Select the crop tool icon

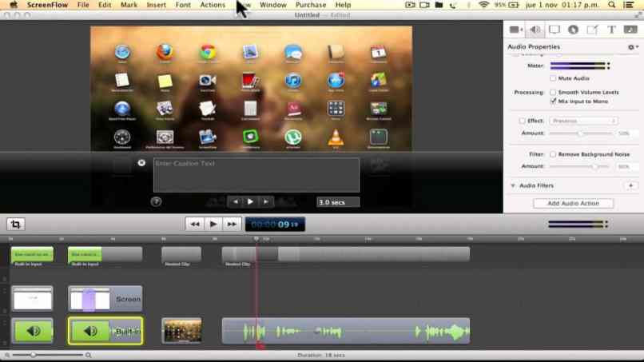[15, 225]
